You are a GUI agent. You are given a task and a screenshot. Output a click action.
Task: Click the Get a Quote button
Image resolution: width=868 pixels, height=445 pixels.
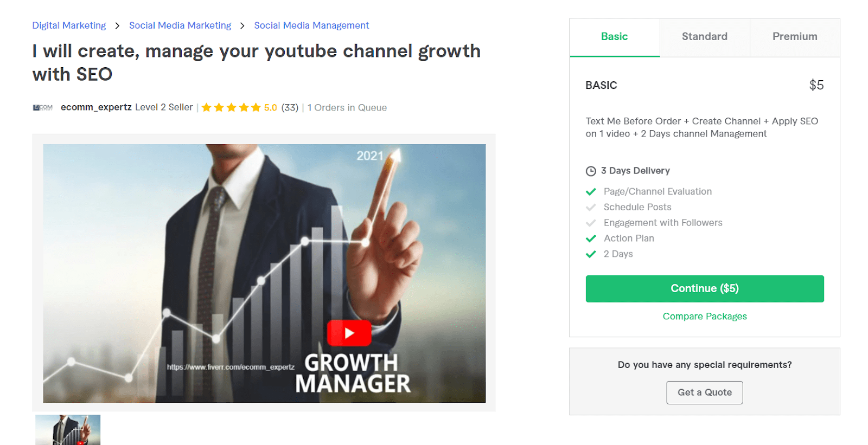[705, 392]
